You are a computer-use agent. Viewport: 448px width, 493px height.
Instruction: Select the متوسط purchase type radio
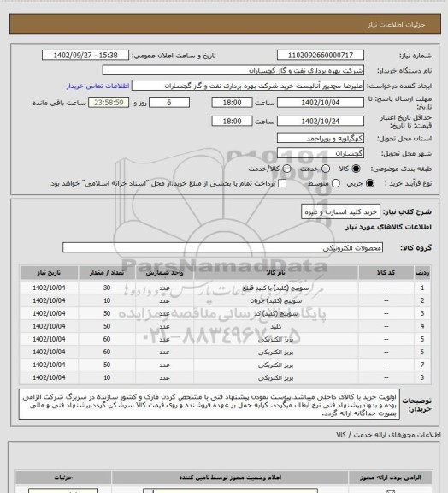coord(335,183)
